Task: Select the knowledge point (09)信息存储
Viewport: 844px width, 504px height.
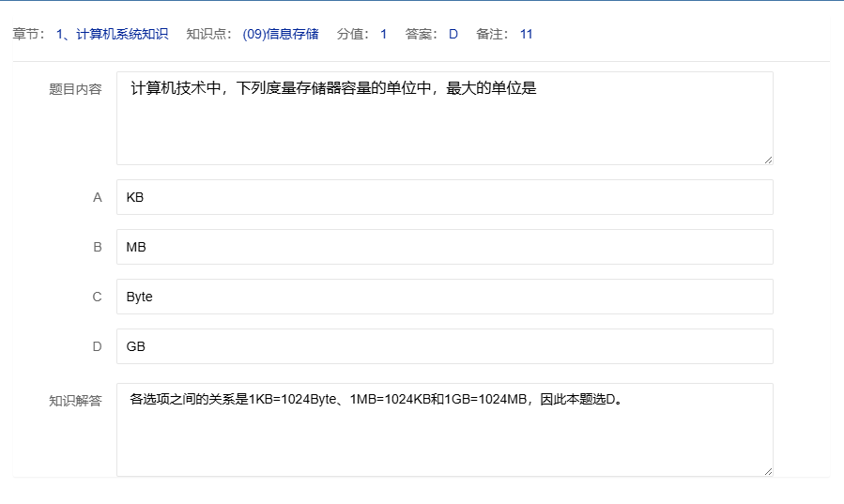Action: (x=280, y=35)
